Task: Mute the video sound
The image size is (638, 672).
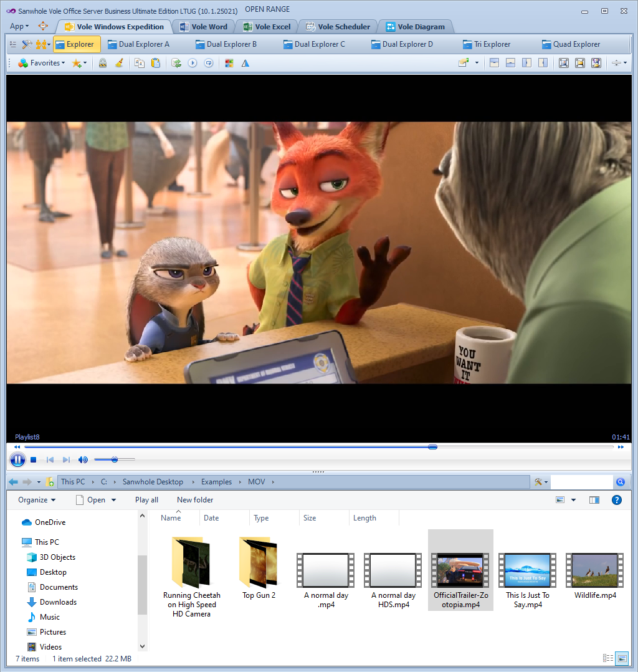Action: pyautogui.click(x=83, y=460)
